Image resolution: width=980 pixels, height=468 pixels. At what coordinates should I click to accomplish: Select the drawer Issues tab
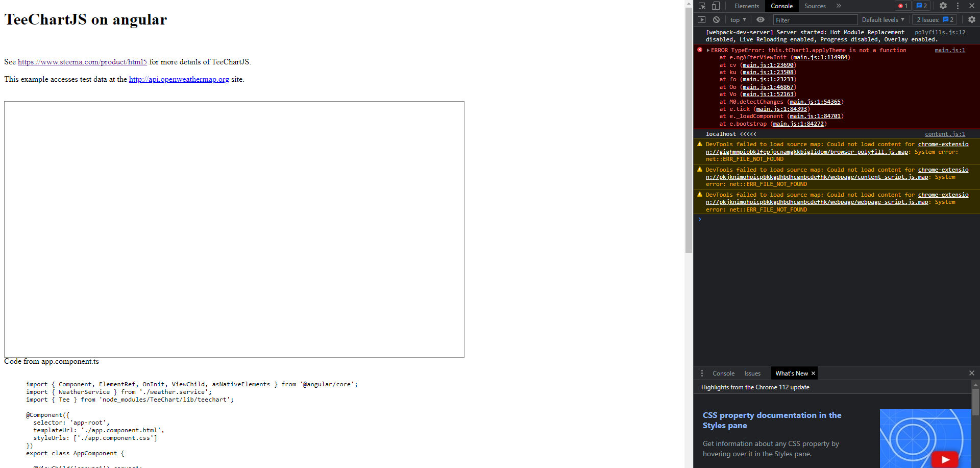click(x=752, y=373)
